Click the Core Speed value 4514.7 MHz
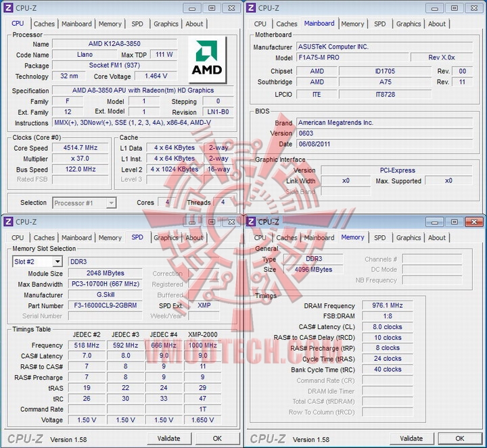Image resolution: width=487 pixels, height=448 pixels. pyautogui.click(x=80, y=148)
